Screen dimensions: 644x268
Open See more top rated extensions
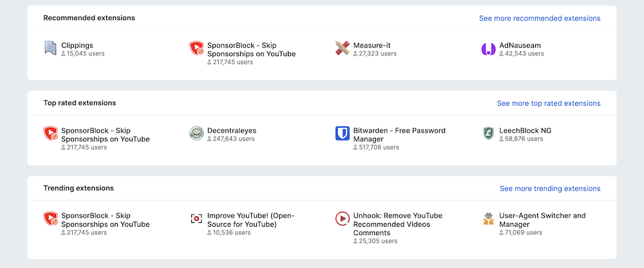[548, 103]
